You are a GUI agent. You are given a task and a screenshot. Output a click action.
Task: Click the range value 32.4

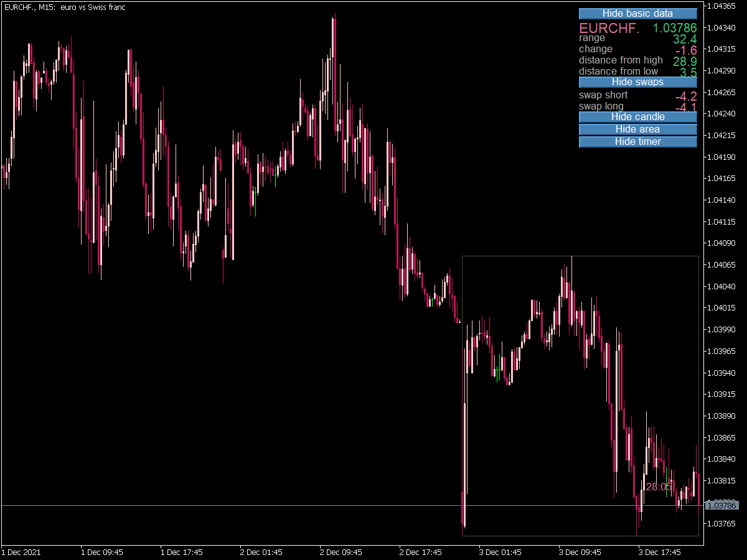[x=685, y=39]
